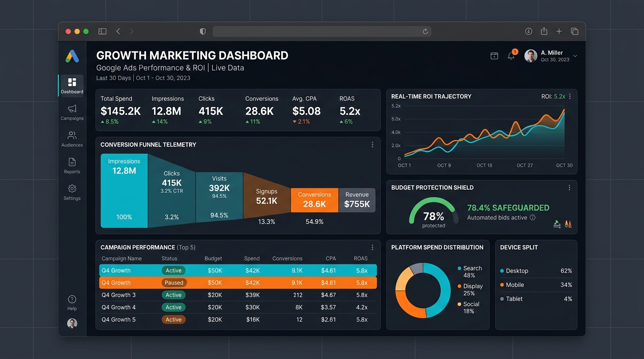Open Reports document icon
The image size is (644, 359).
[x=72, y=162]
